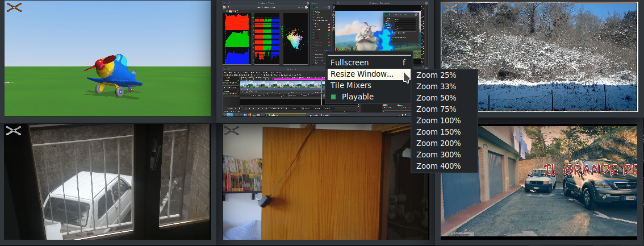Click the crossed icon on the toy airplane viewer
Image resolution: width=644 pixels, height=246 pixels.
14,7
